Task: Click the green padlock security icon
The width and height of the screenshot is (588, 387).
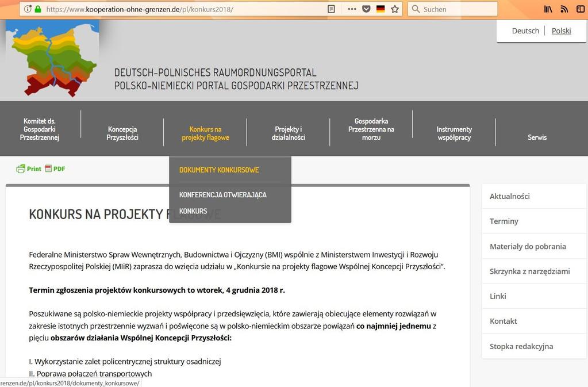Action: pyautogui.click(x=37, y=9)
